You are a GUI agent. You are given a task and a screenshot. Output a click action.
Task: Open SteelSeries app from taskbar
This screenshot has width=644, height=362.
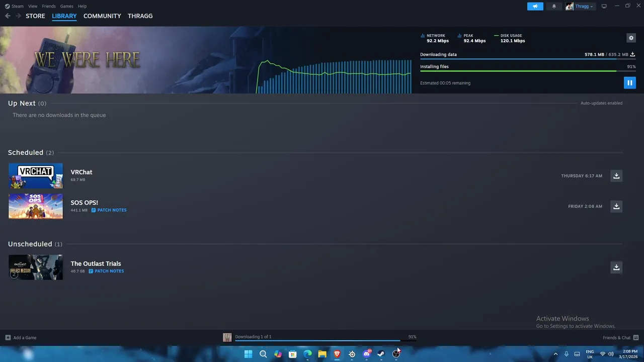coord(352,354)
